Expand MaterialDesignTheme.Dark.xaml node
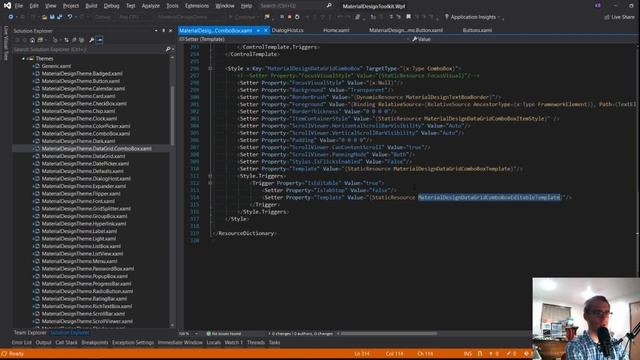The width and height of the screenshot is (640, 360). pos(33,141)
